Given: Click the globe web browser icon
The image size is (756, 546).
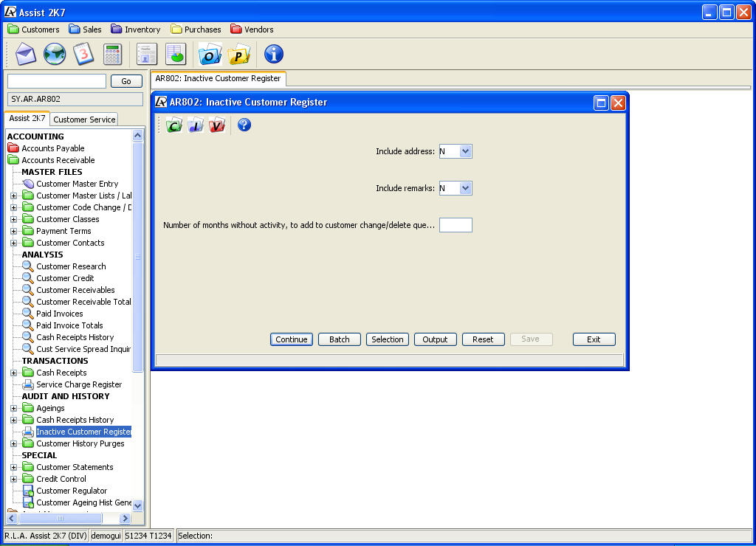Looking at the screenshot, I should pos(55,54).
